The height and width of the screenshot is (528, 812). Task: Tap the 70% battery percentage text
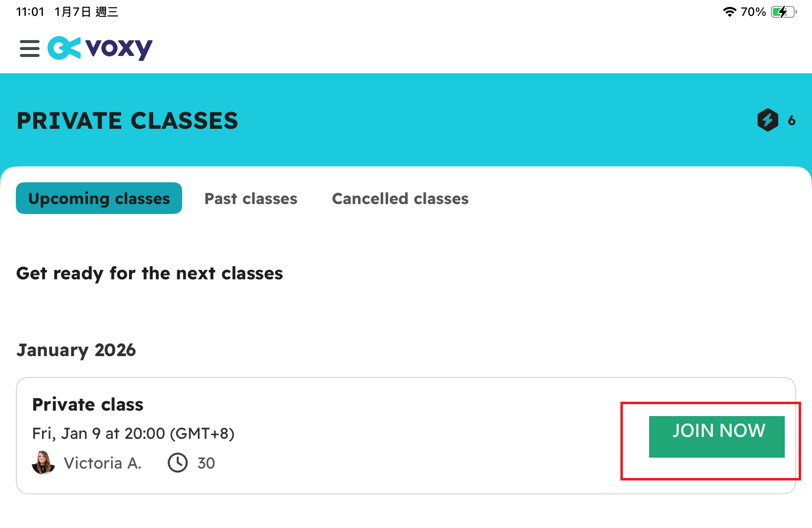click(x=753, y=12)
